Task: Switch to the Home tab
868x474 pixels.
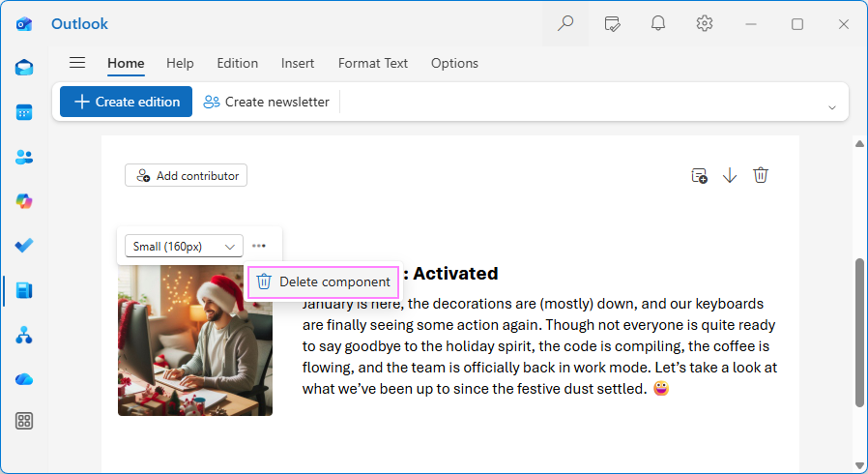Action: pyautogui.click(x=126, y=63)
